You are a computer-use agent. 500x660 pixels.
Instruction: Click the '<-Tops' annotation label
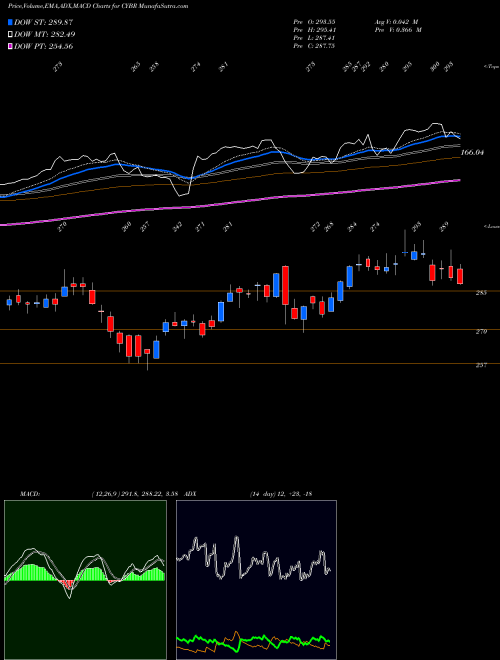[491, 66]
